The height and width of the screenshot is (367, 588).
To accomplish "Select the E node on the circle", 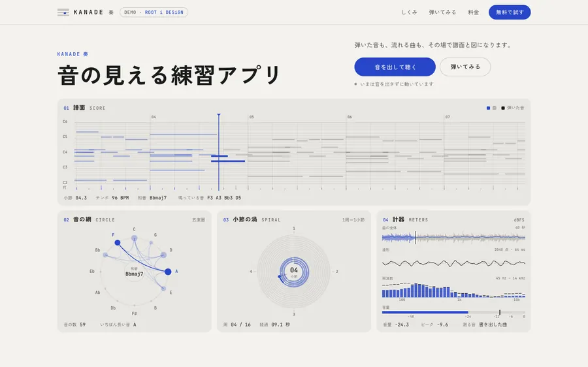I will [163, 289].
